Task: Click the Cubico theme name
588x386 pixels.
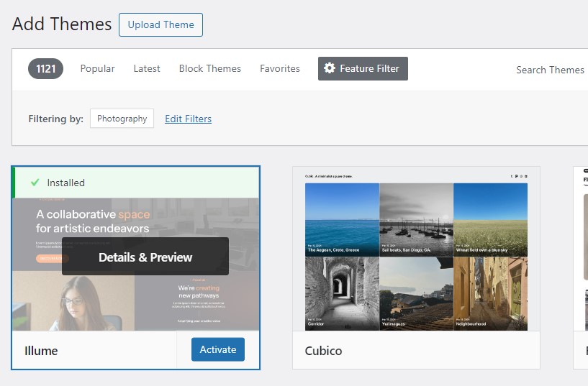Action: pyautogui.click(x=323, y=351)
